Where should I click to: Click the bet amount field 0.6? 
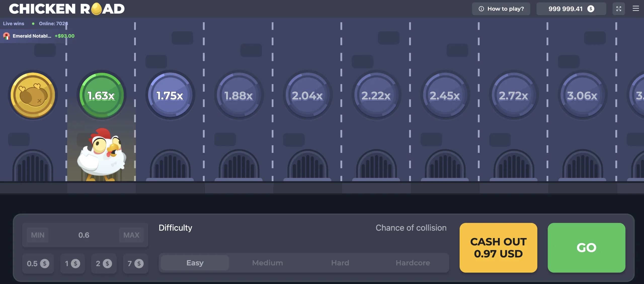[x=84, y=235]
